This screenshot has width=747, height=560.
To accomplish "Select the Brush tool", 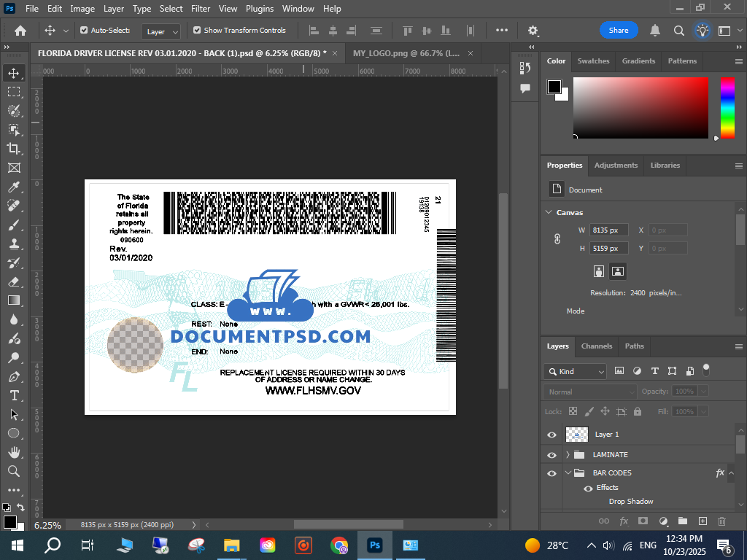I will pos(14,225).
